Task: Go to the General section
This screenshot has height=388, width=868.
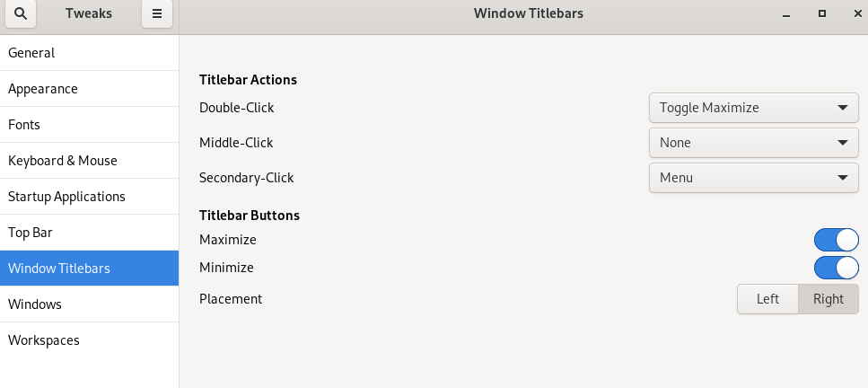Action: click(89, 53)
